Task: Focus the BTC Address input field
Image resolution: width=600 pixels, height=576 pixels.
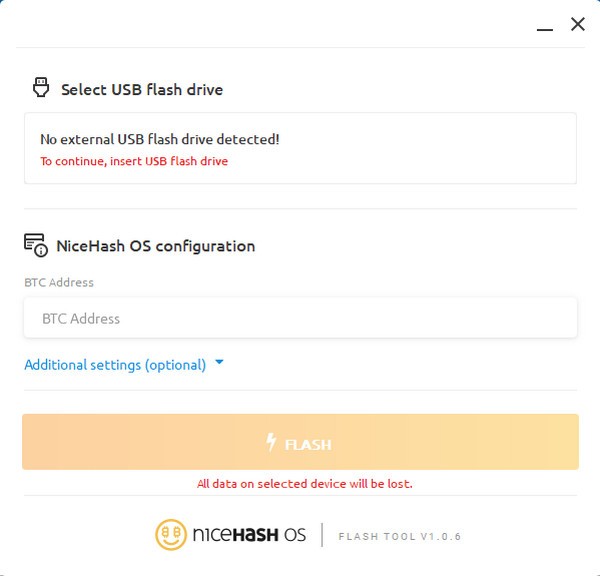Action: (x=300, y=318)
